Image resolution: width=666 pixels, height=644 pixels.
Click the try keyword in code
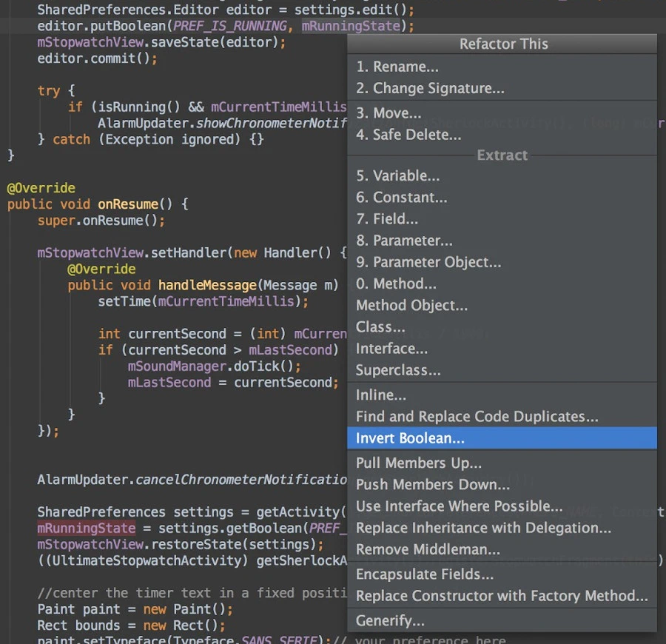[x=48, y=90]
